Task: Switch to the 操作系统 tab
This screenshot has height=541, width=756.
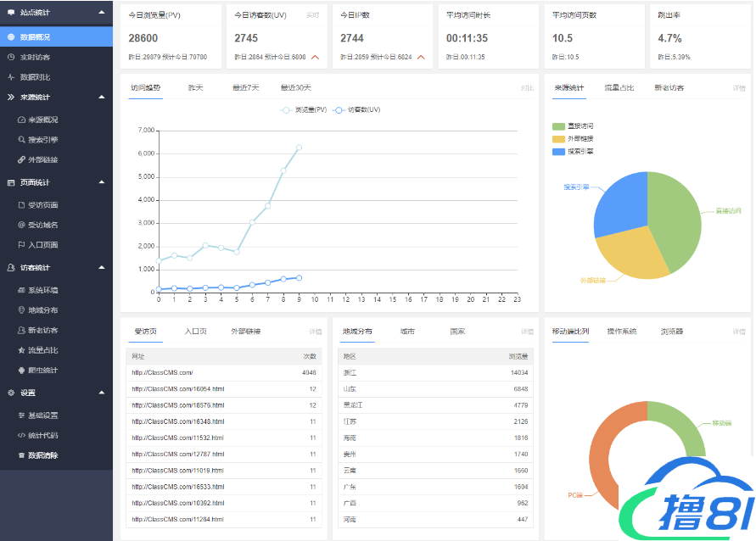Action: [x=621, y=332]
